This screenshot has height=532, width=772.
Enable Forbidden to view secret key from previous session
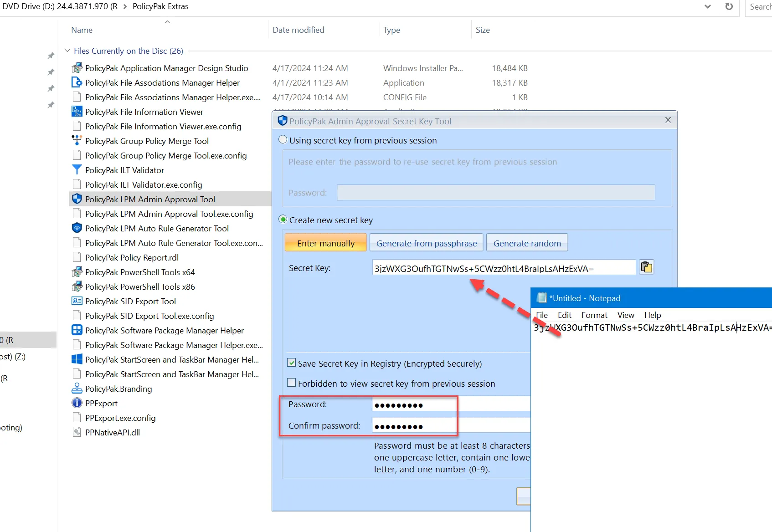291,383
